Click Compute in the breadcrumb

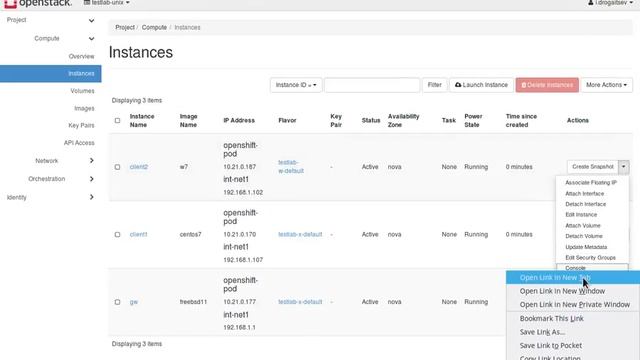click(154, 27)
